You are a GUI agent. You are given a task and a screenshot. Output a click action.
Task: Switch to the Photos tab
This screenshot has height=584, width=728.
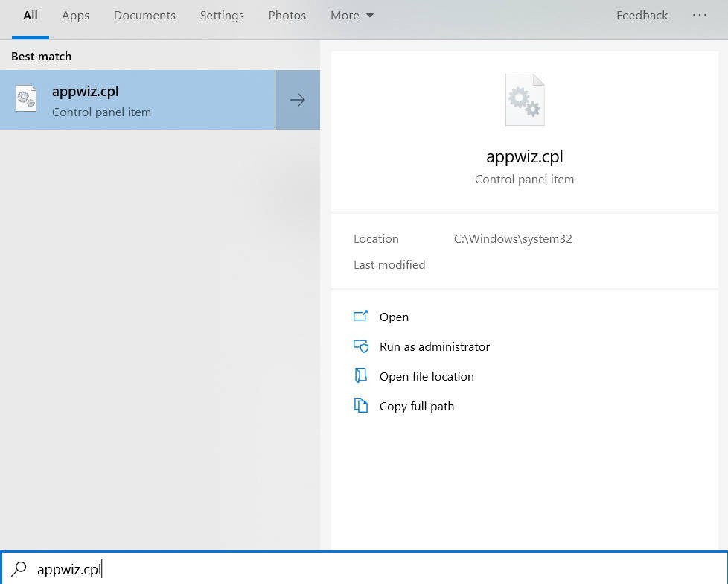(x=287, y=16)
